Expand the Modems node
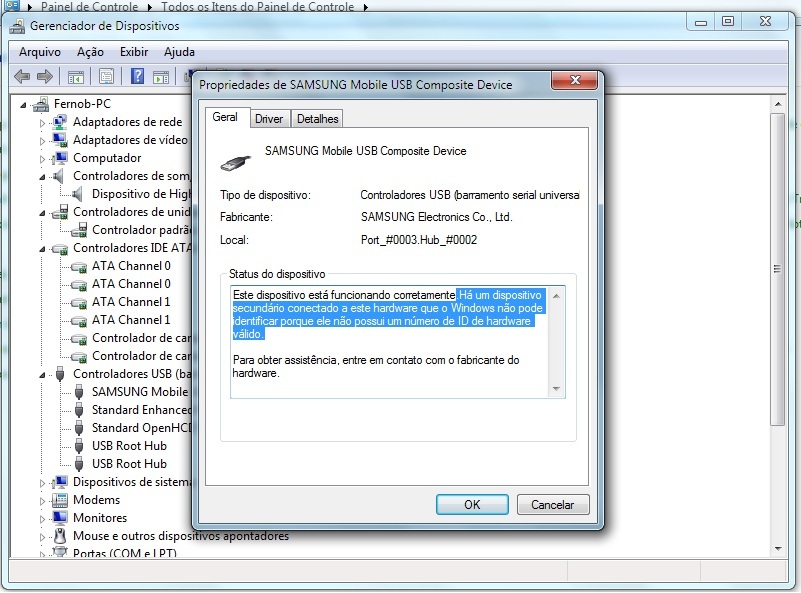 (x=42, y=501)
